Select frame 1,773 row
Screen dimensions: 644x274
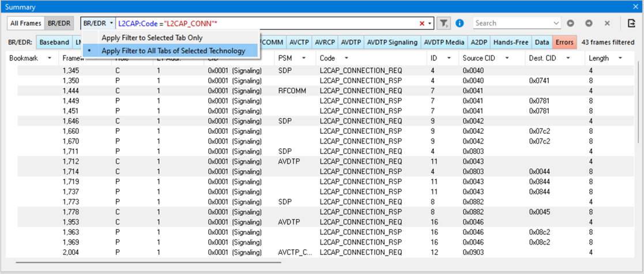click(325, 202)
